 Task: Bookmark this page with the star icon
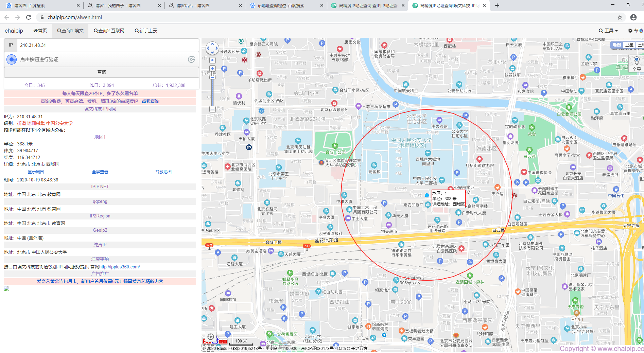(x=620, y=17)
